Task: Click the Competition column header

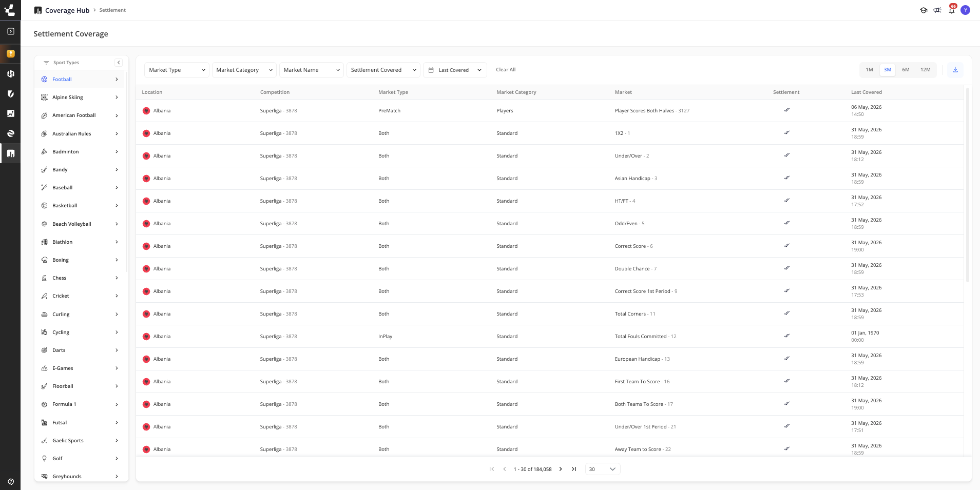Action: point(275,92)
